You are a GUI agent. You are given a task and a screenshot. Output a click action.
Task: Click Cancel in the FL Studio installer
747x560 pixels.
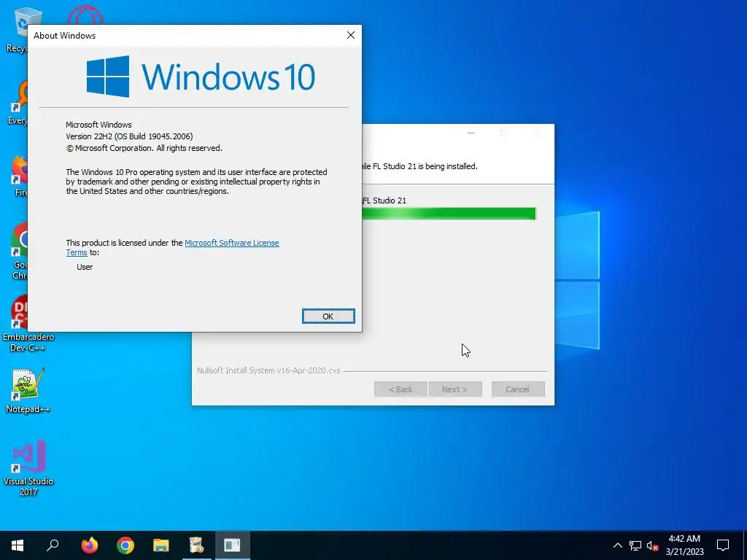tap(518, 389)
